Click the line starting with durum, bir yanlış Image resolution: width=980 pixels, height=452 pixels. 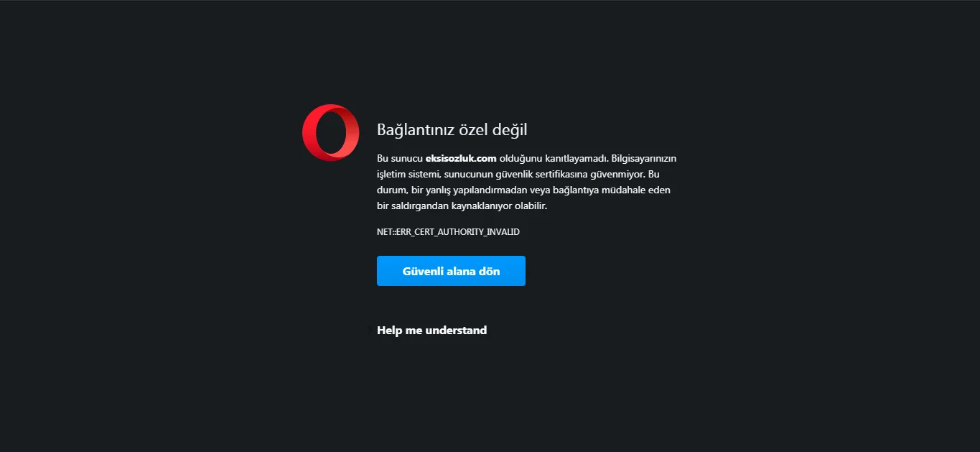point(522,190)
